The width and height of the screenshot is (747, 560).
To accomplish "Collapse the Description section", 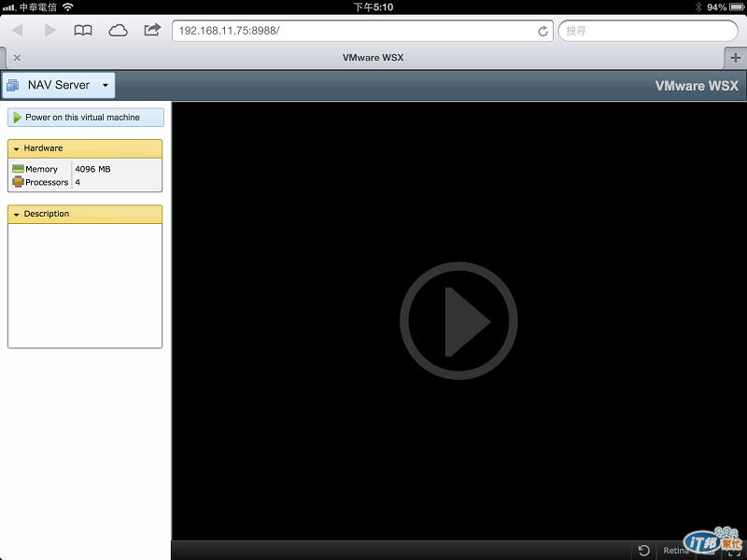I will (85, 215).
